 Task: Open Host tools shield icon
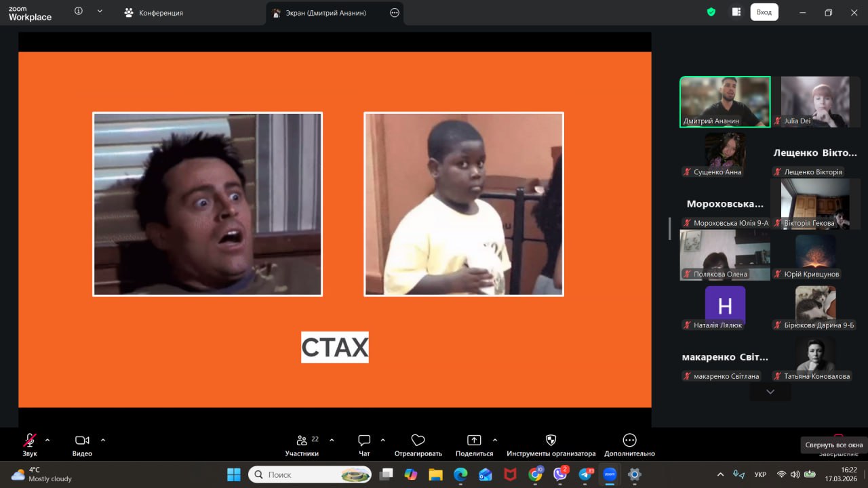tap(551, 441)
